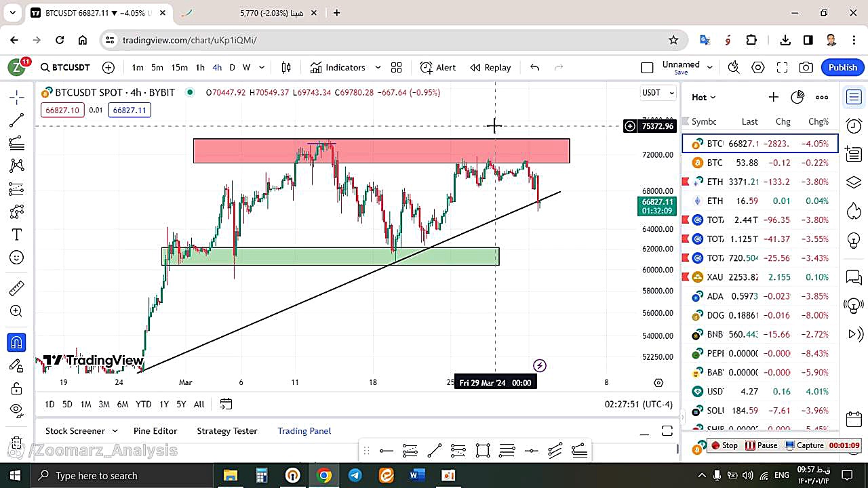Open the Pine Editor tab
Image resolution: width=868 pixels, height=488 pixels.
(x=155, y=431)
